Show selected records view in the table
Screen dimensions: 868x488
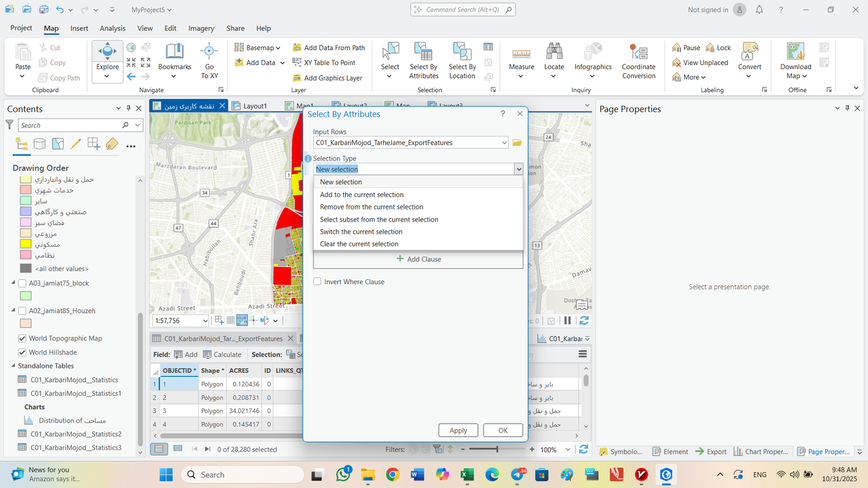pyautogui.click(x=177, y=449)
